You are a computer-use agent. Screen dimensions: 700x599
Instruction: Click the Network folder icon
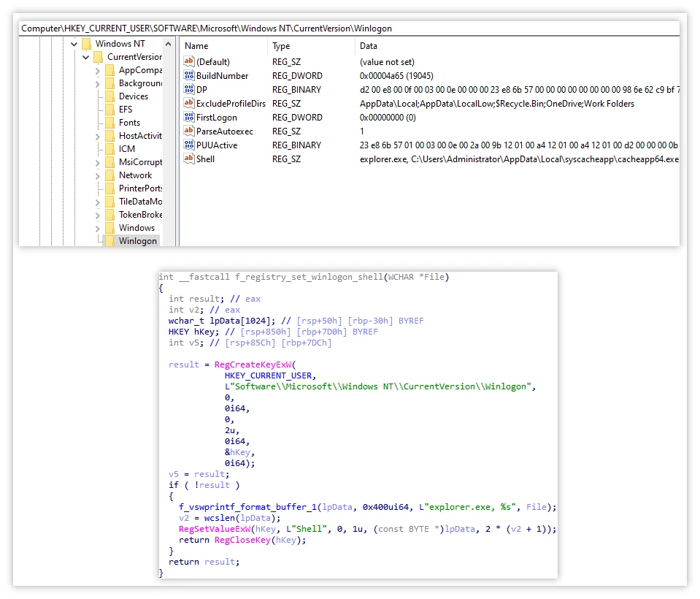coord(109,175)
